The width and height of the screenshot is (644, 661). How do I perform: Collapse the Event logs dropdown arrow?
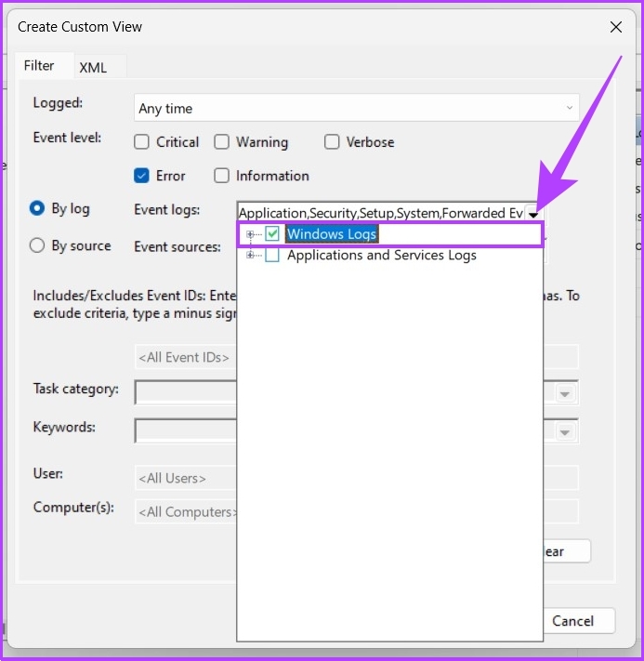tap(533, 213)
